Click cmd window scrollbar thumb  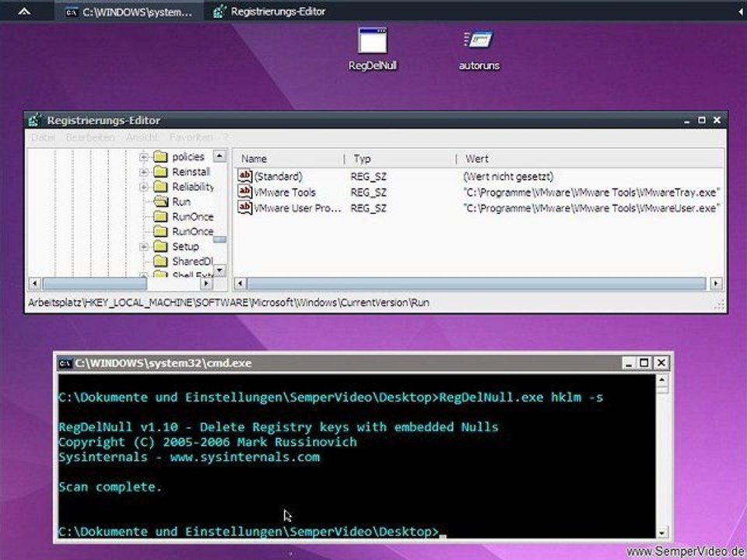(661, 390)
